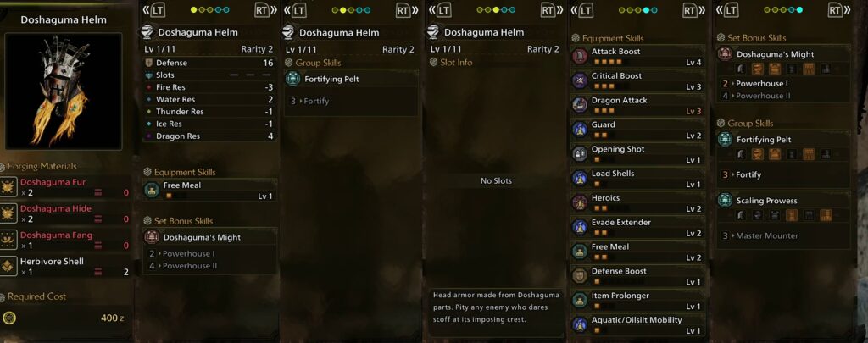Click the Attack Boost skill icon
Screen dimensions: 868x343
click(x=580, y=56)
